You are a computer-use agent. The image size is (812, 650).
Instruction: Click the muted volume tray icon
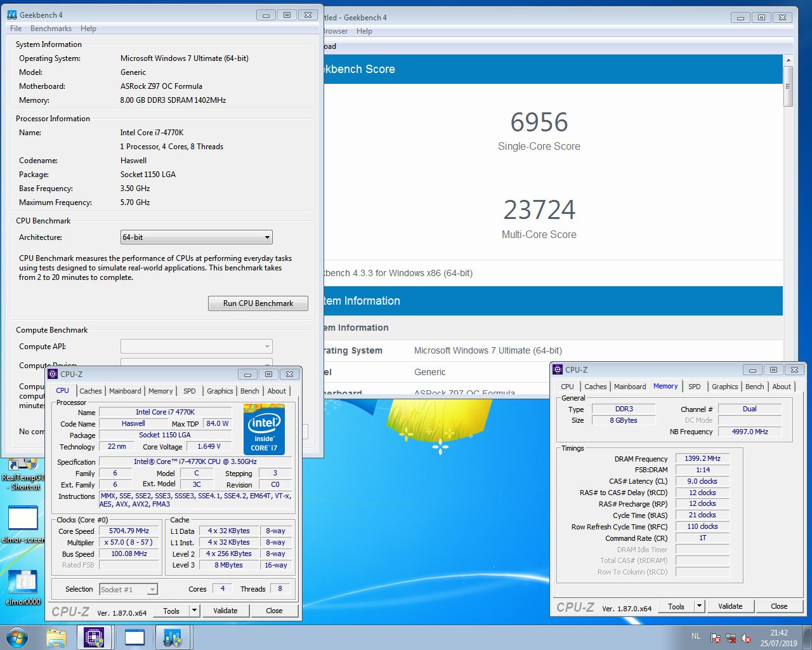[746, 638]
